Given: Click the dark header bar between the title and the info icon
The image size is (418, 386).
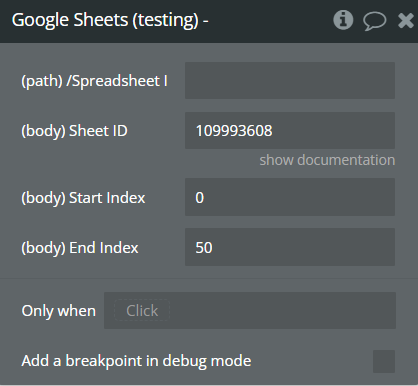Looking at the screenshot, I should 271,21.
